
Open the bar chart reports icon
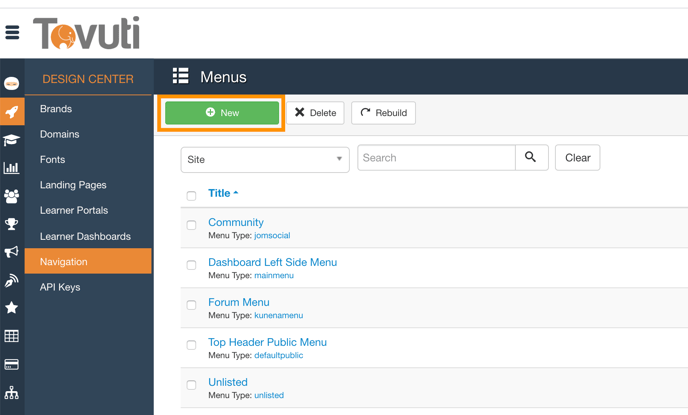coord(12,168)
